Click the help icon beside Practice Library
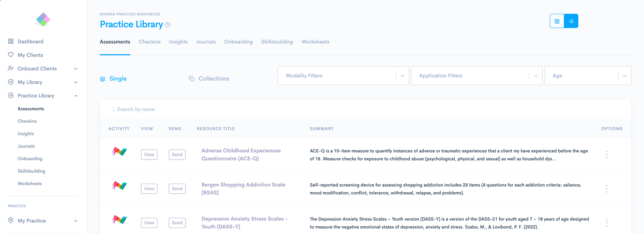This screenshot has height=234, width=644. coord(168,25)
